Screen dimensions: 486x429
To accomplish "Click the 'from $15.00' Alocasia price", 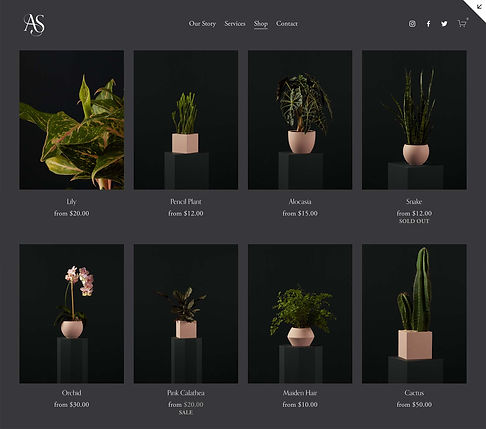I will [300, 213].
